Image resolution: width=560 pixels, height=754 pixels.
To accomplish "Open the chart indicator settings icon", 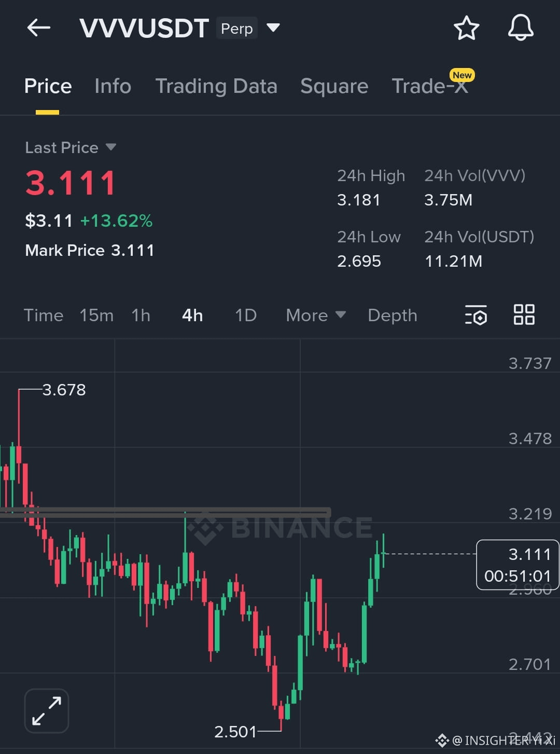I will [476, 315].
